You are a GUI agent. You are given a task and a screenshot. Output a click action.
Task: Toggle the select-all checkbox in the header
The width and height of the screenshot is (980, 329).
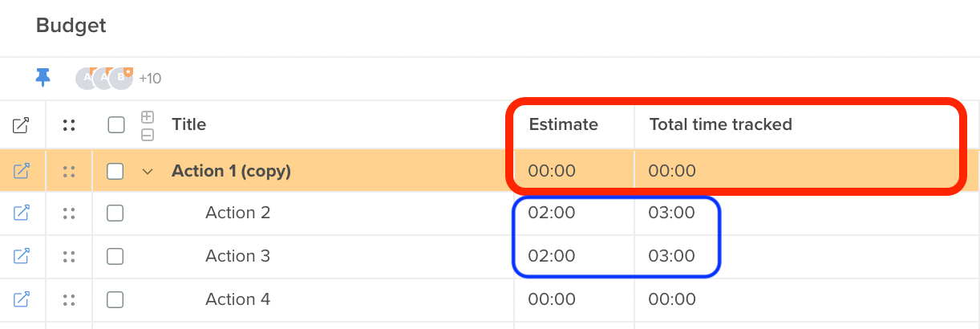[115, 124]
